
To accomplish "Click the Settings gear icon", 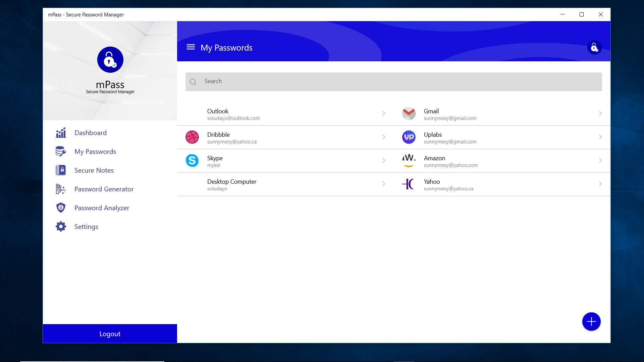I will click(x=61, y=227).
